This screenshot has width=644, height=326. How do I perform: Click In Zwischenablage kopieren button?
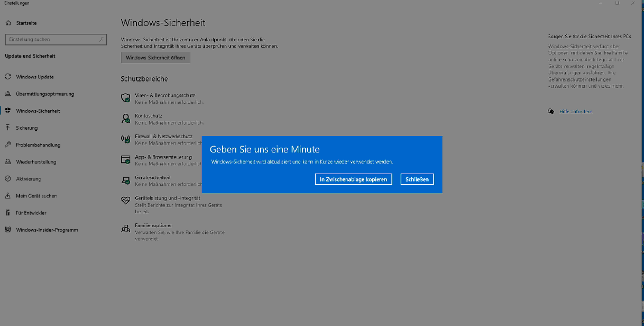(x=353, y=179)
